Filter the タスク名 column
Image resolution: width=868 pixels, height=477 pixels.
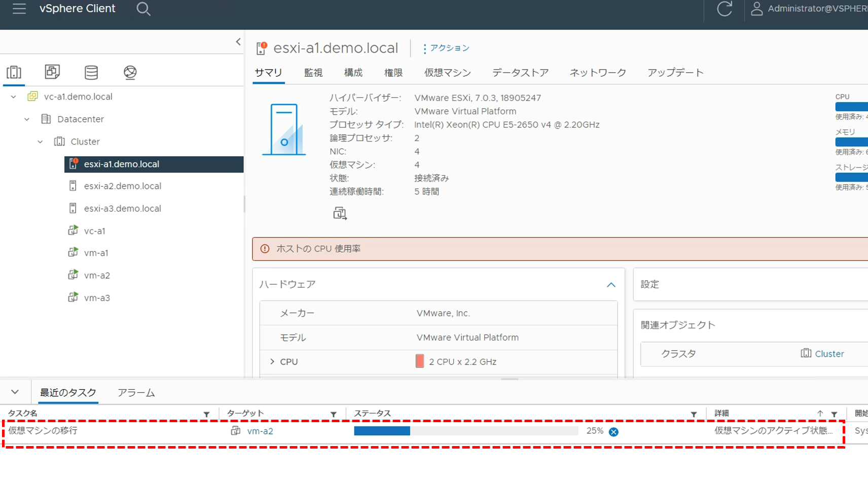point(206,414)
